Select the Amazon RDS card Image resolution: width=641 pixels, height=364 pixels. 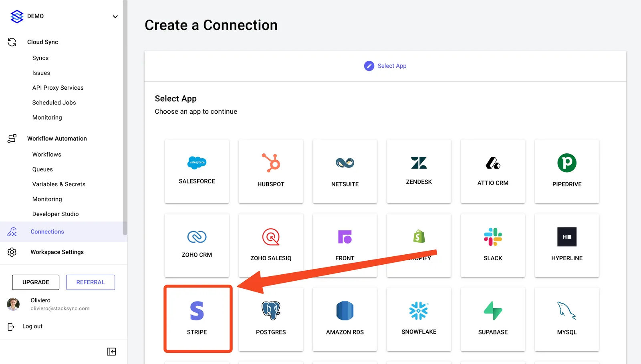(345, 319)
